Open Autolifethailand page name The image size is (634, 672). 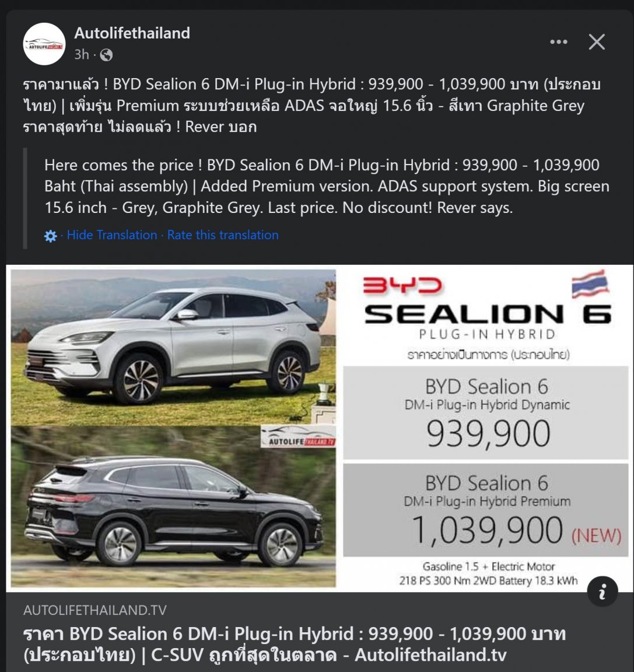coord(132,33)
